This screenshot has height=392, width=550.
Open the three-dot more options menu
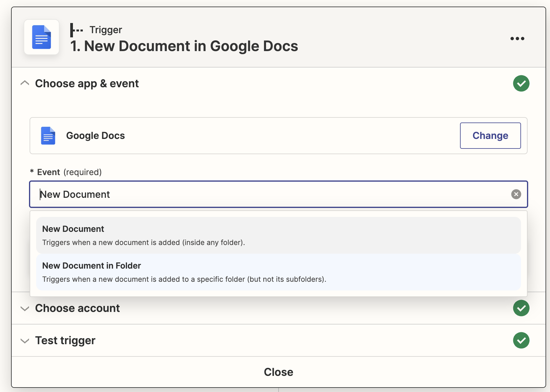[x=517, y=39]
